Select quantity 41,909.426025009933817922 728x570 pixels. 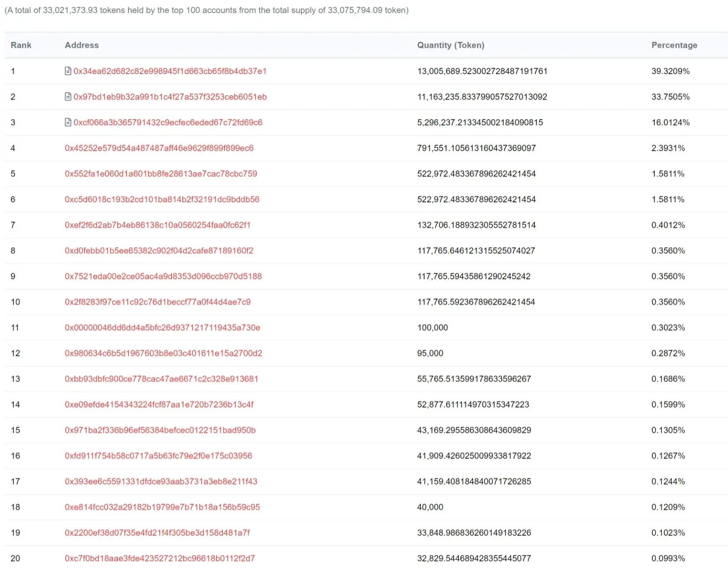click(x=474, y=456)
